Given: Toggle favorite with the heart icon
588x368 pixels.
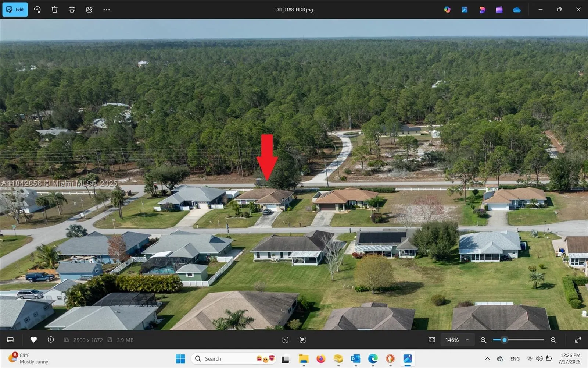Looking at the screenshot, I should pos(33,340).
